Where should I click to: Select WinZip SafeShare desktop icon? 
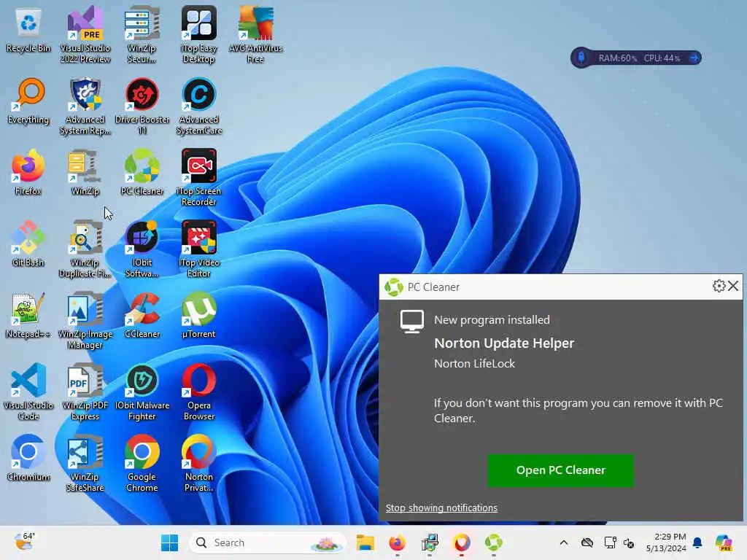(x=85, y=463)
